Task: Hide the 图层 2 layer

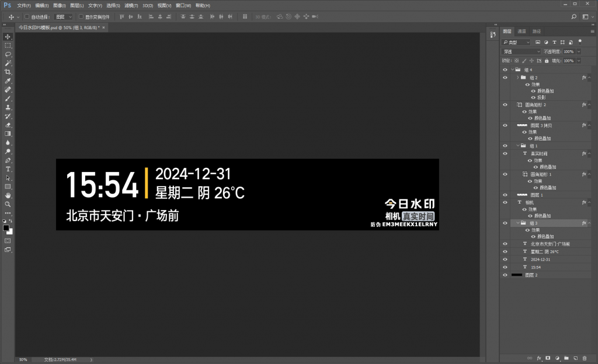Action: click(505, 275)
